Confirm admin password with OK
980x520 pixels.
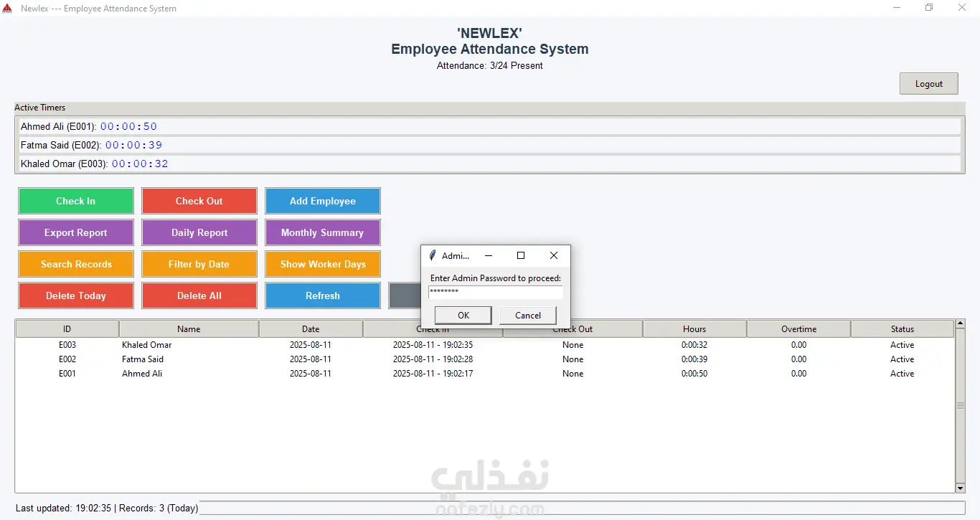pos(463,316)
